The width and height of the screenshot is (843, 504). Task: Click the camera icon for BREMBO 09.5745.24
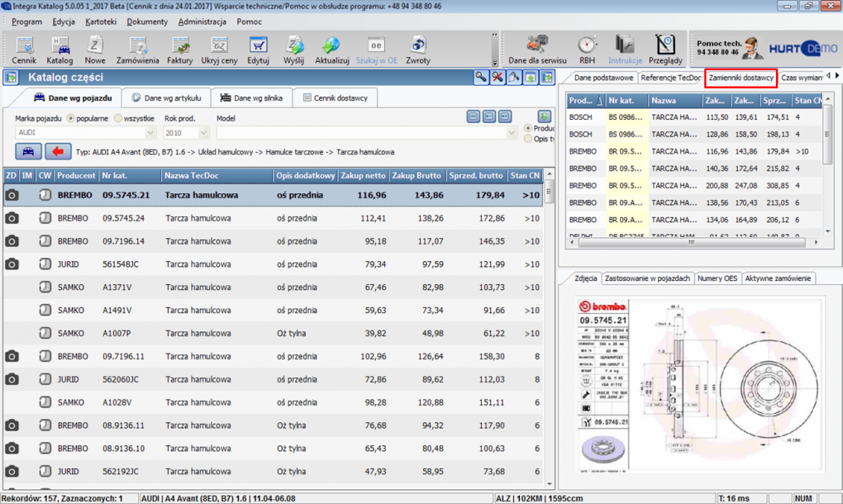pos(12,218)
